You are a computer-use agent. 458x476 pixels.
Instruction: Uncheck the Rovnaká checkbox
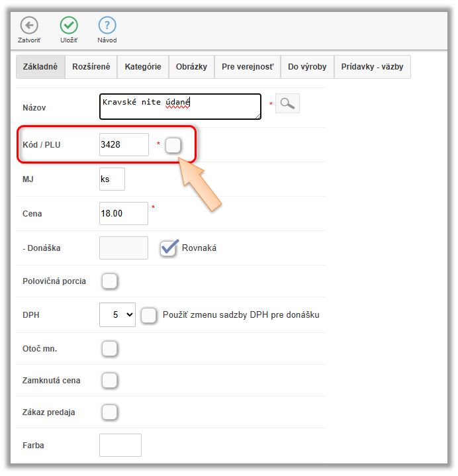click(169, 248)
